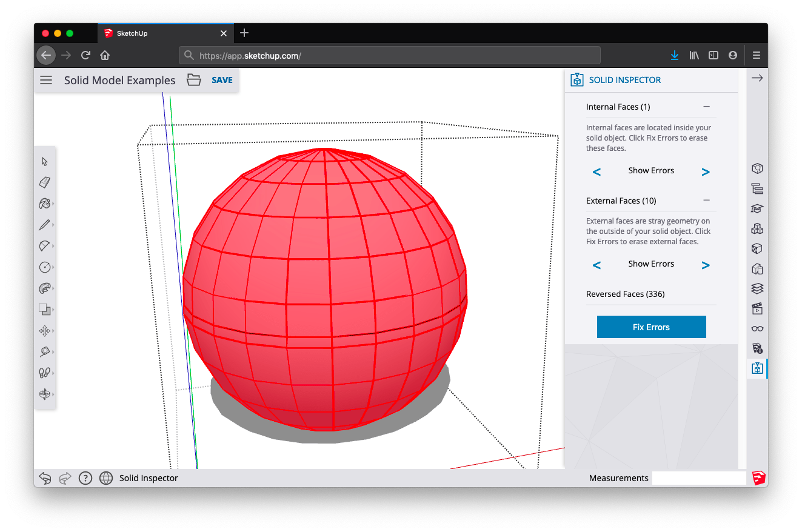
Task: Activate the Move tool
Action: [x=44, y=330]
